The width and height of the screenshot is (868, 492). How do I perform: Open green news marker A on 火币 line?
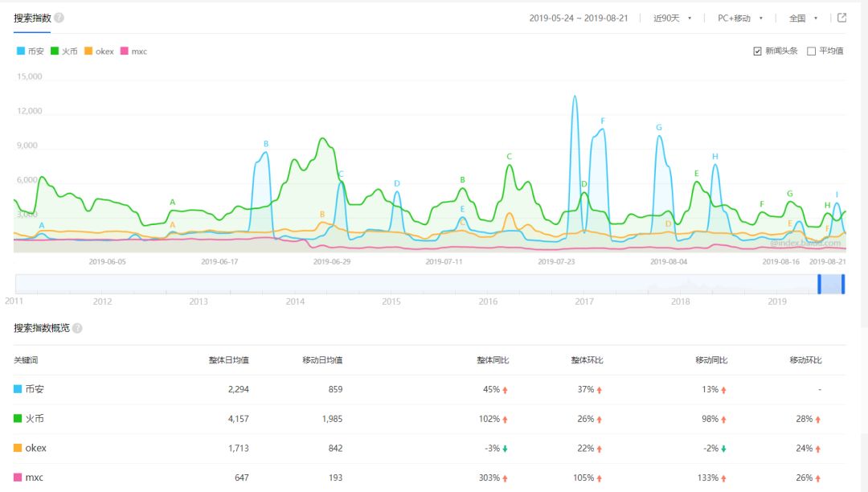coord(172,202)
